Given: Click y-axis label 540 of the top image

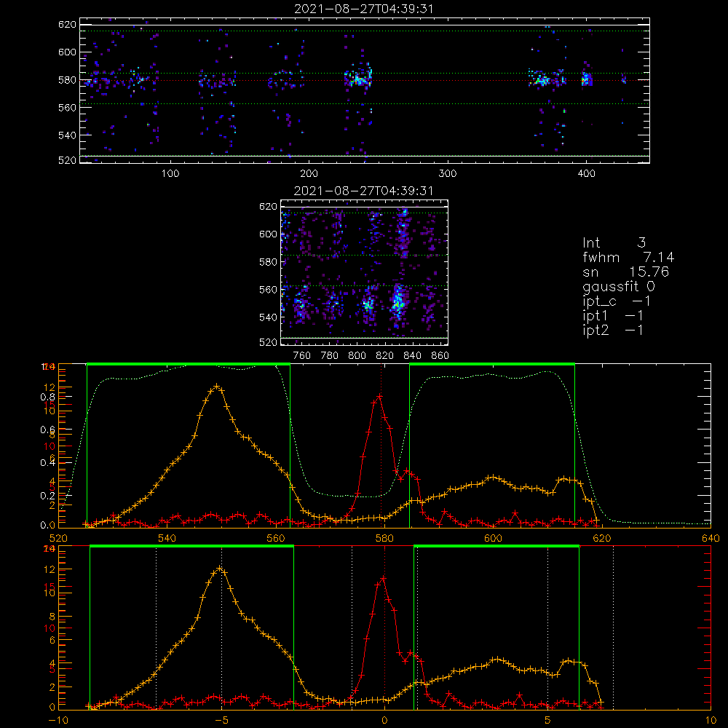Looking at the screenshot, I should click(x=67, y=135).
